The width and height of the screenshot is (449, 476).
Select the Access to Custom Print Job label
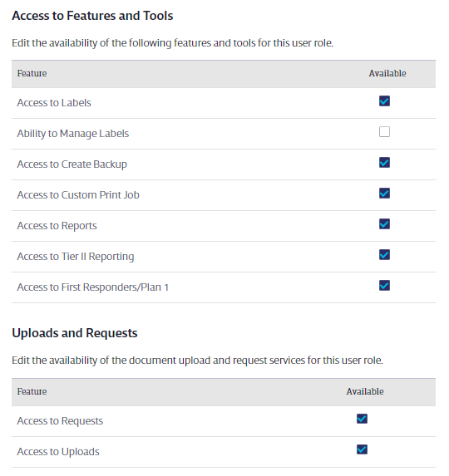coord(78,195)
